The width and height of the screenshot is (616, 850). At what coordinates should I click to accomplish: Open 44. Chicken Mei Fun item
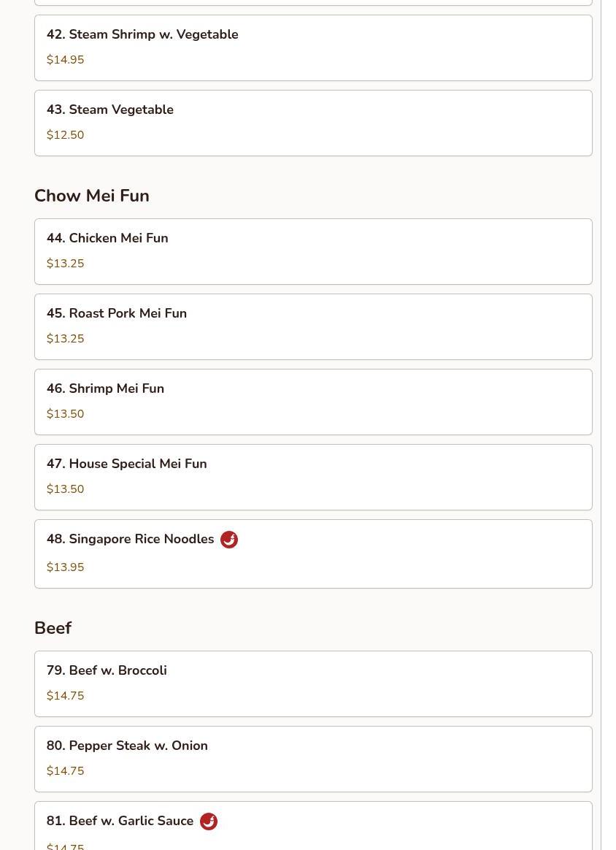pos(313,251)
